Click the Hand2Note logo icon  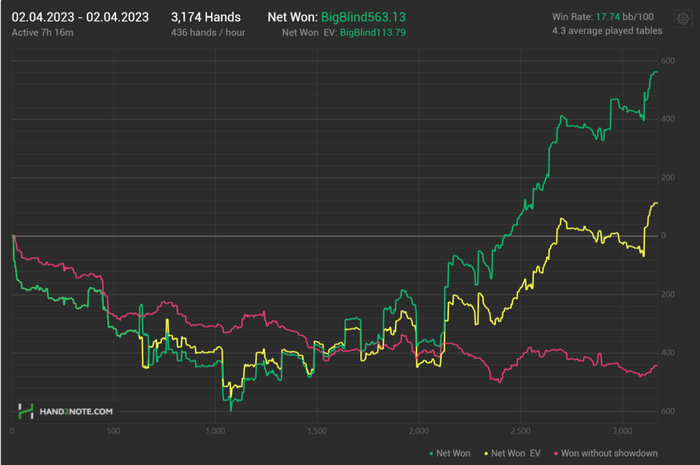point(26,411)
